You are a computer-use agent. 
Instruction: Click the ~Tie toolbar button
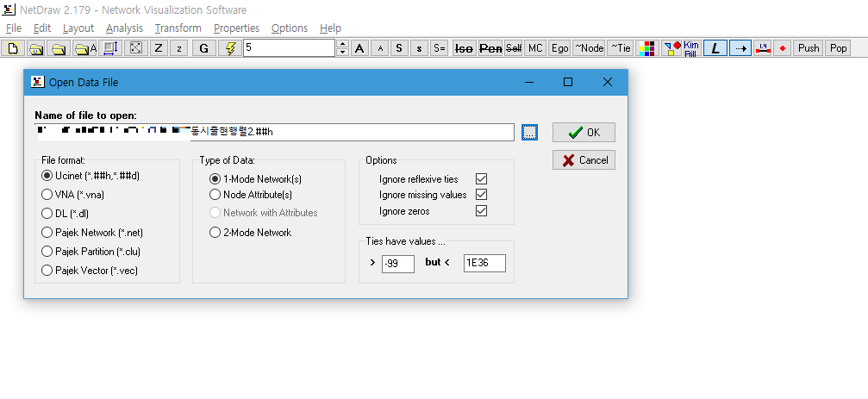point(621,48)
